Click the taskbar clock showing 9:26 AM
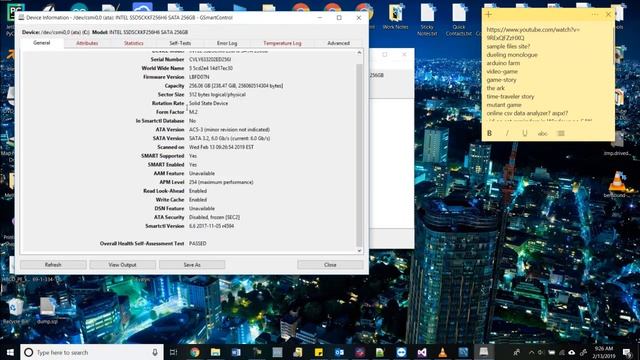The height and width of the screenshot is (360, 640). click(x=604, y=352)
